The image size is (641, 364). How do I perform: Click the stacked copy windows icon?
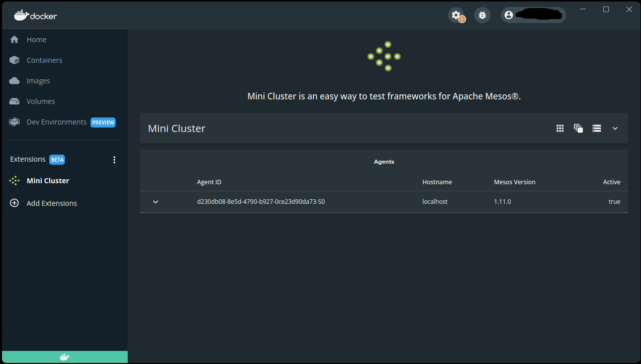pyautogui.click(x=578, y=129)
